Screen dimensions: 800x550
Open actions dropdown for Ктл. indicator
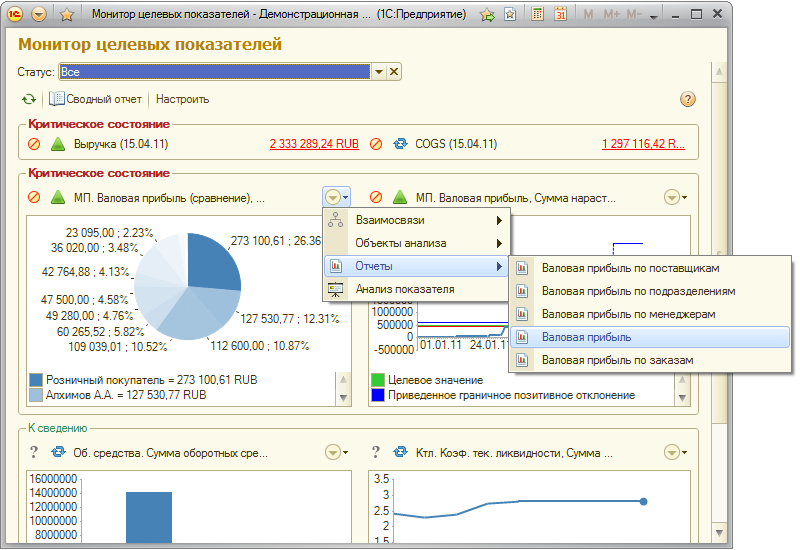point(676,452)
